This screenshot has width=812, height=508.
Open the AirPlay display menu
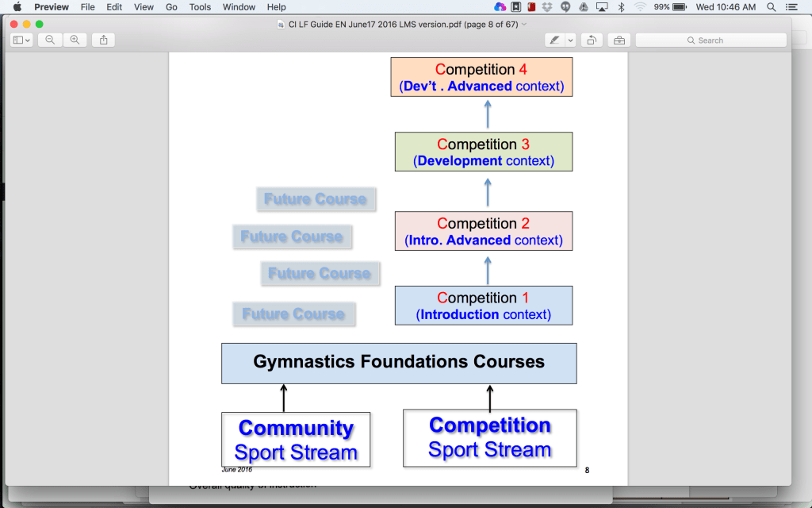(x=601, y=7)
